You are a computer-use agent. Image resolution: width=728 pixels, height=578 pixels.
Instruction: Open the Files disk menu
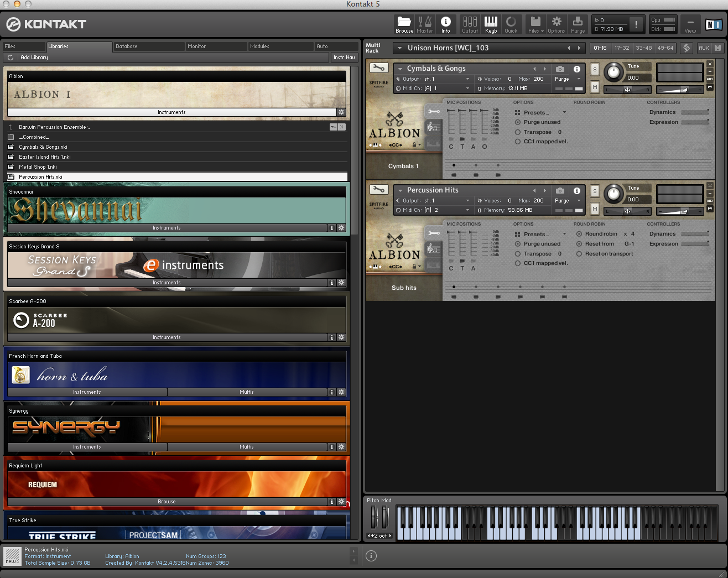(x=535, y=24)
